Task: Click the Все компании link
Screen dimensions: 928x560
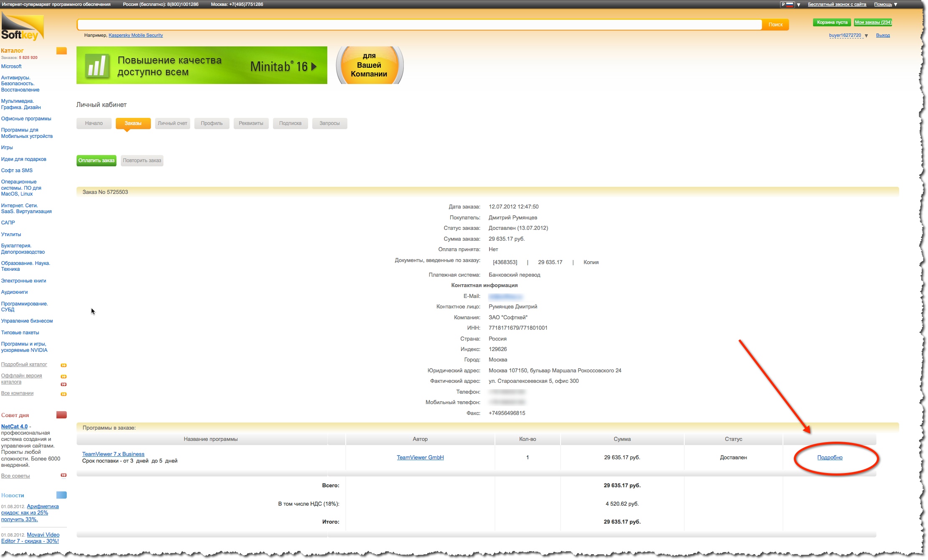Action: click(17, 393)
